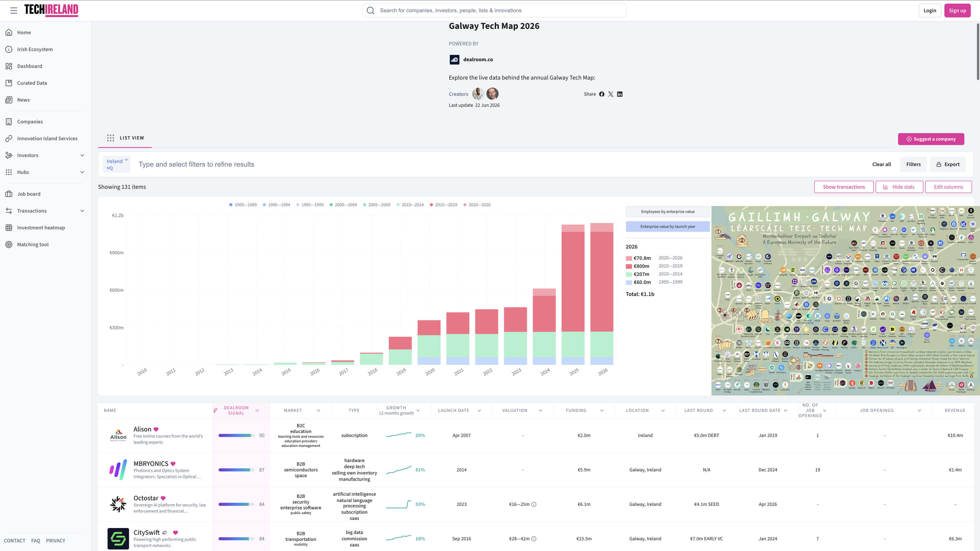Click the heart icon next to Alison
The height and width of the screenshot is (551, 980).
156,429
